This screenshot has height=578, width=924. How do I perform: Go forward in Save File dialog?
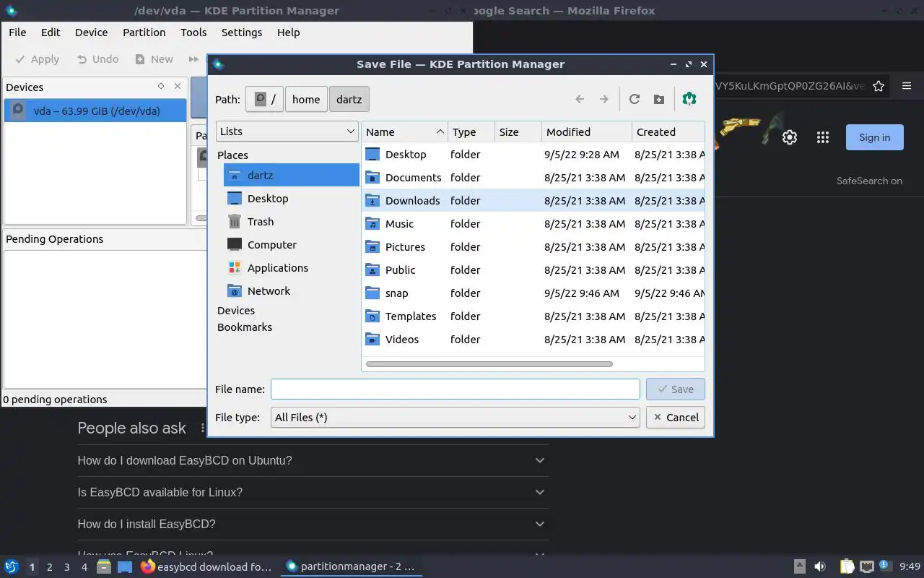pyautogui.click(x=604, y=99)
